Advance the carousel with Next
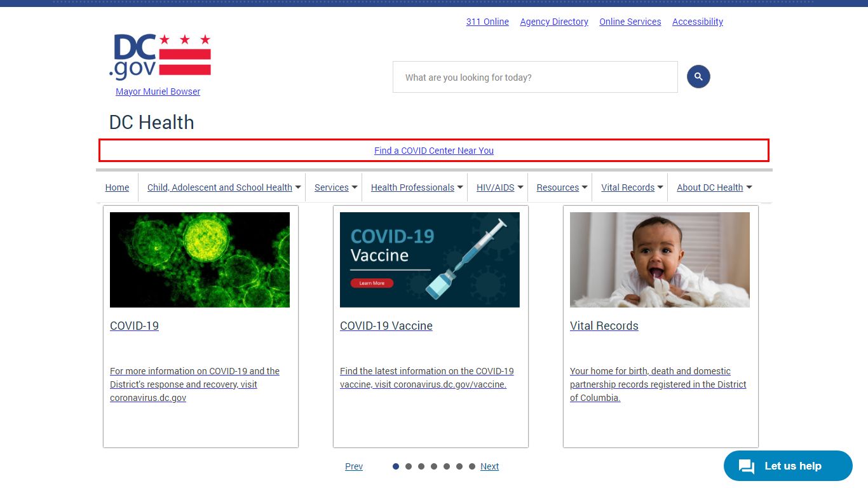 point(489,466)
